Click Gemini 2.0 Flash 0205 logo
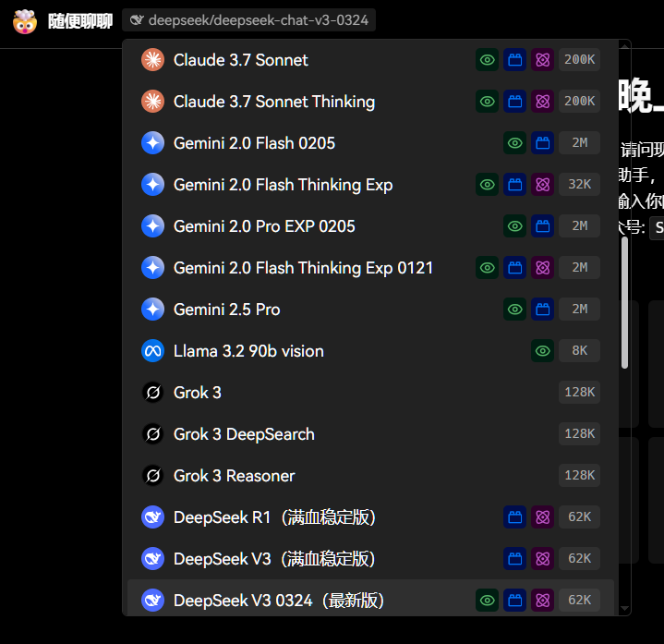 pos(153,143)
